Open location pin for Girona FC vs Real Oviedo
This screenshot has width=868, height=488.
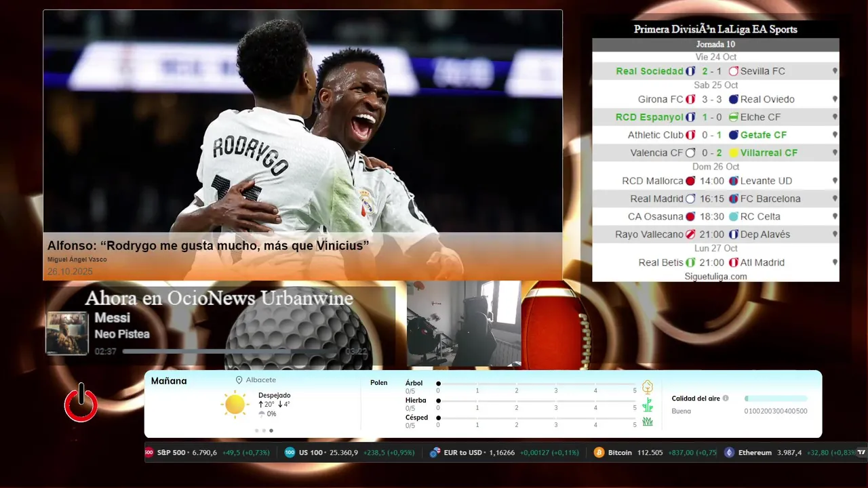pyautogui.click(x=835, y=99)
